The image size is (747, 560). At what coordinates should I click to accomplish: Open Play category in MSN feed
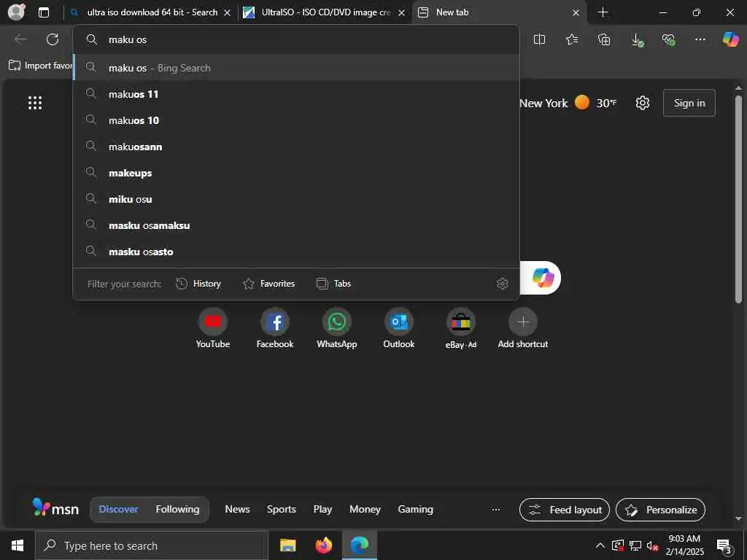coord(322,509)
